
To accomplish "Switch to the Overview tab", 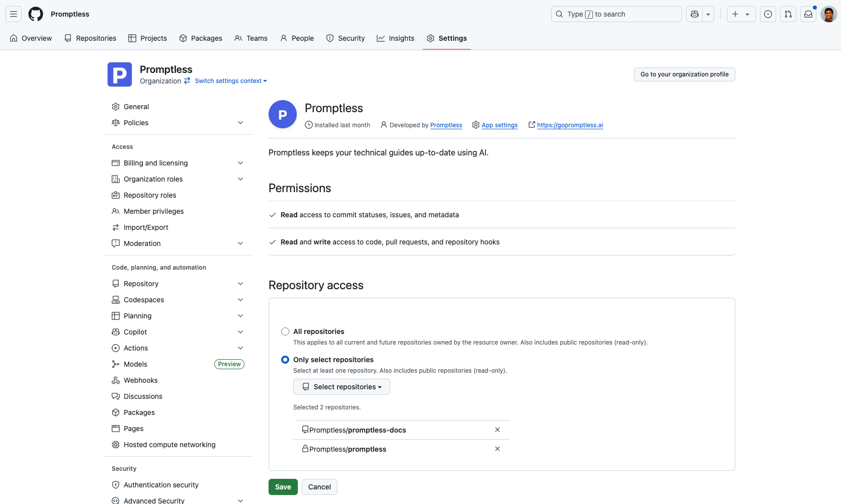I will pos(31,38).
